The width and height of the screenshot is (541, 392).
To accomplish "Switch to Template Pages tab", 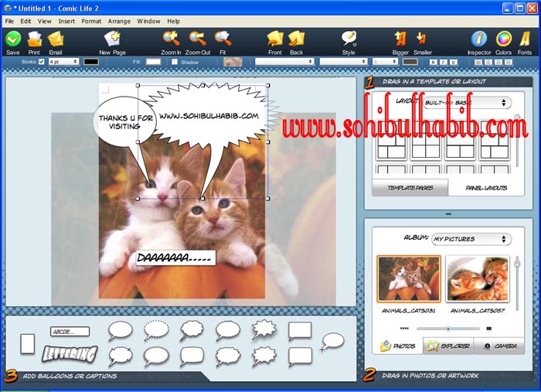I will tap(410, 188).
